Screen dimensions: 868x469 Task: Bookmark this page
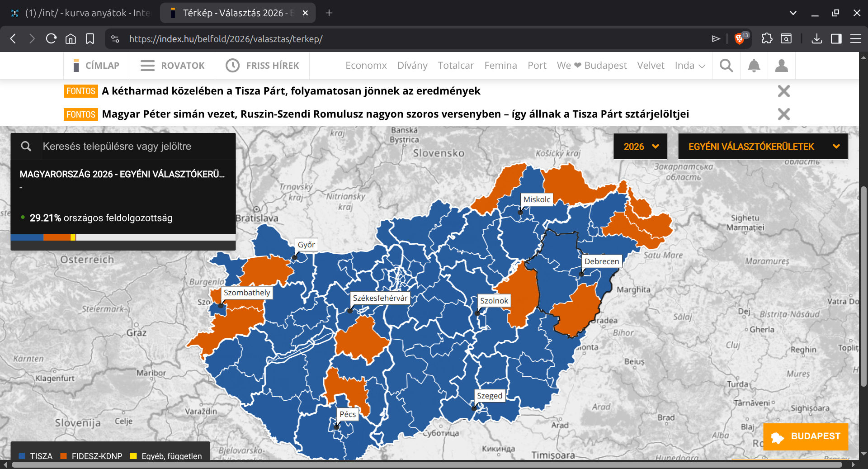[x=90, y=39]
